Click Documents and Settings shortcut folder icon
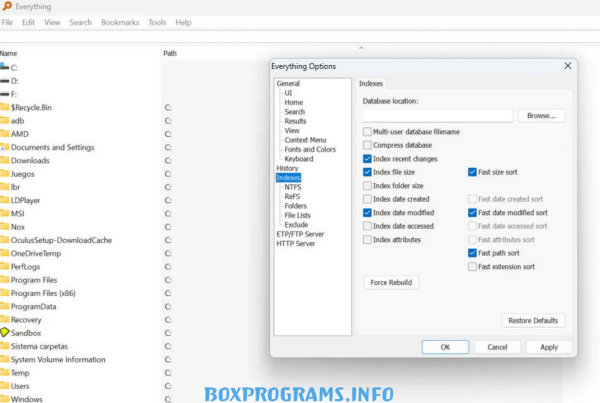 coord(4,147)
